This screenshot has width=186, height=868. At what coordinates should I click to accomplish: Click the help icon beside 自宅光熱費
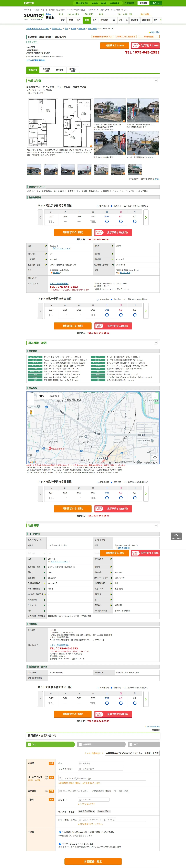click(x=44, y=599)
